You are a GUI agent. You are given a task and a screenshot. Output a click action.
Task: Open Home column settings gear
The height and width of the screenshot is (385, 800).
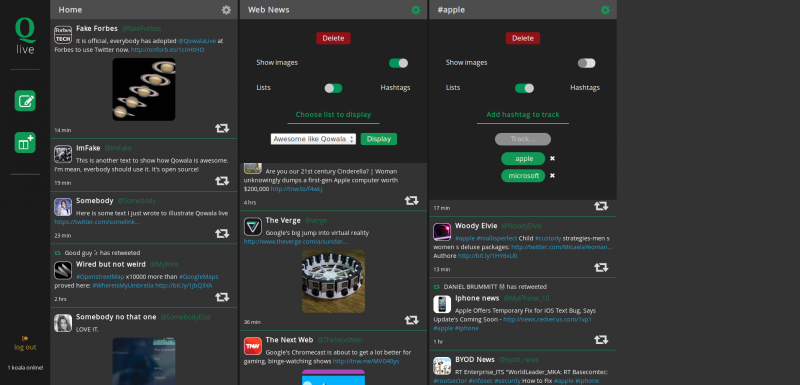coord(226,10)
